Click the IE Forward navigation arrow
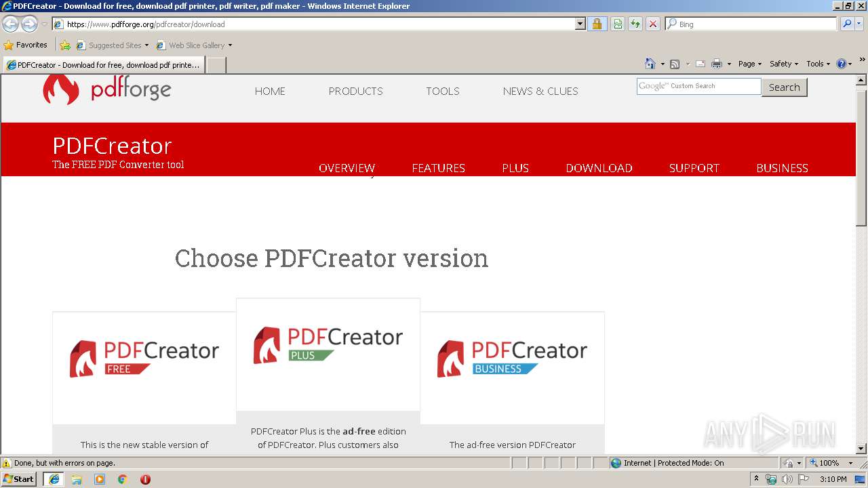This screenshot has width=868, height=488. coord(29,24)
